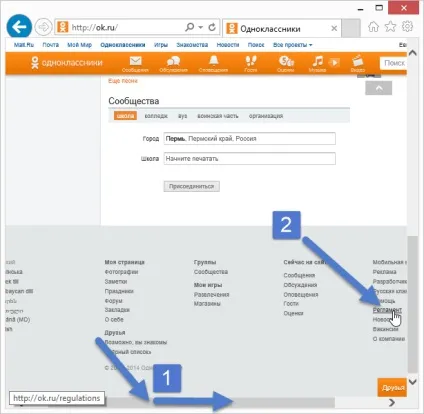Open footer link Магазины

coord(207,304)
